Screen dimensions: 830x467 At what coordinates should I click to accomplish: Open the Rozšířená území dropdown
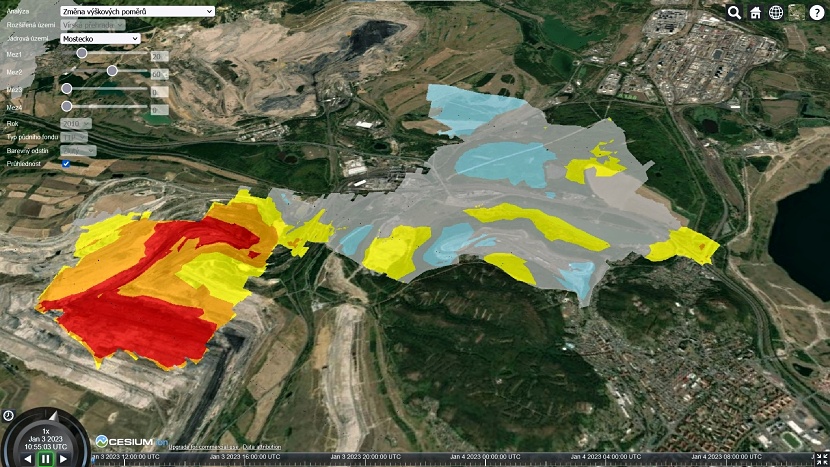(93, 25)
